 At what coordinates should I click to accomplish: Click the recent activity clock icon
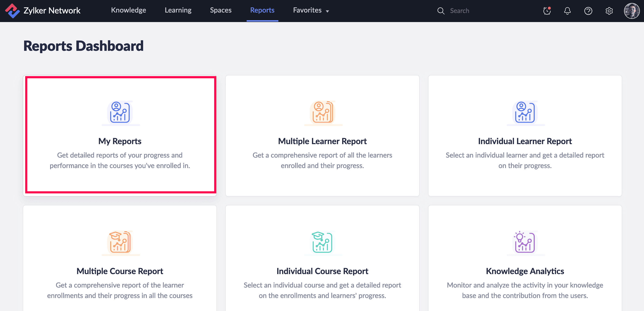point(547,11)
